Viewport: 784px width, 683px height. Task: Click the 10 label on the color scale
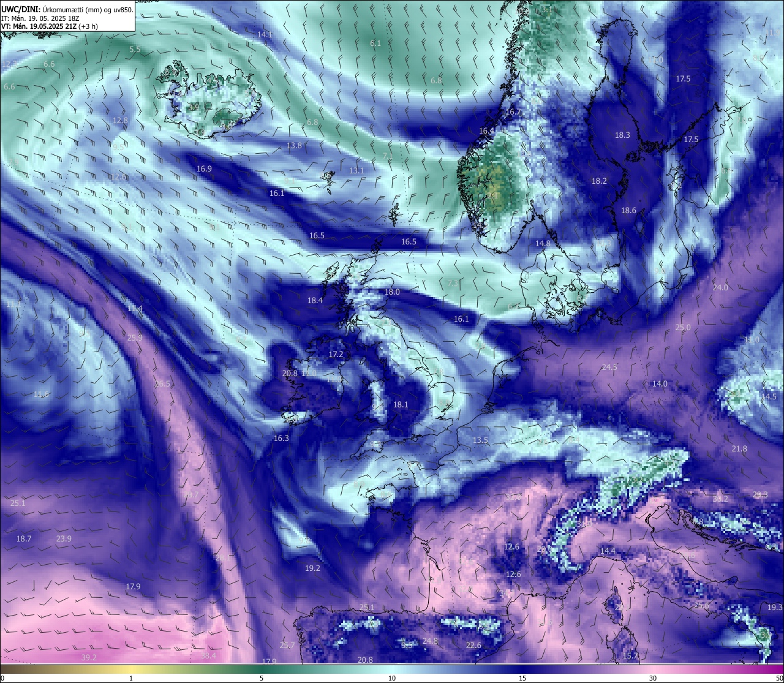click(x=392, y=678)
